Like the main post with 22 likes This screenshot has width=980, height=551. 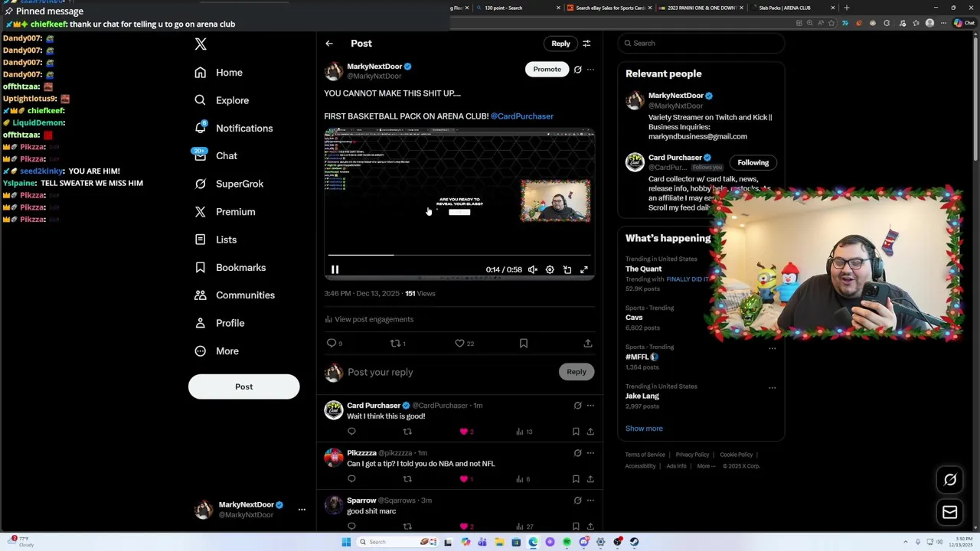tap(460, 344)
